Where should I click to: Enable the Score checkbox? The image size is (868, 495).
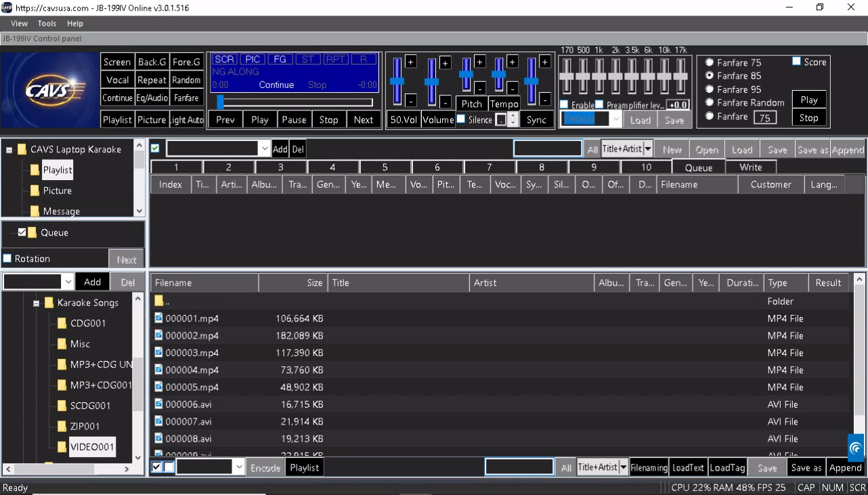pyautogui.click(x=797, y=62)
